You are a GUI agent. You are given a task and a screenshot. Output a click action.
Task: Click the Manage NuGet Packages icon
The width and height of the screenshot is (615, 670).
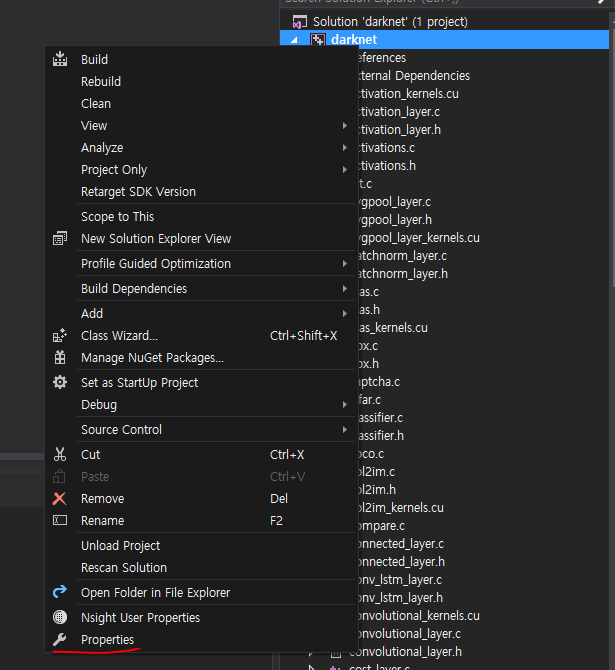(x=60, y=357)
